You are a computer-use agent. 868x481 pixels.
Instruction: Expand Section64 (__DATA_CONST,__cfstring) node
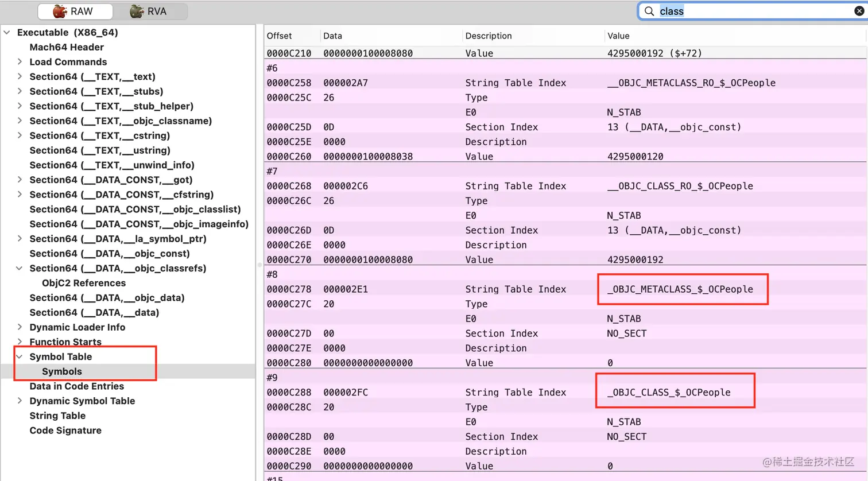20,195
